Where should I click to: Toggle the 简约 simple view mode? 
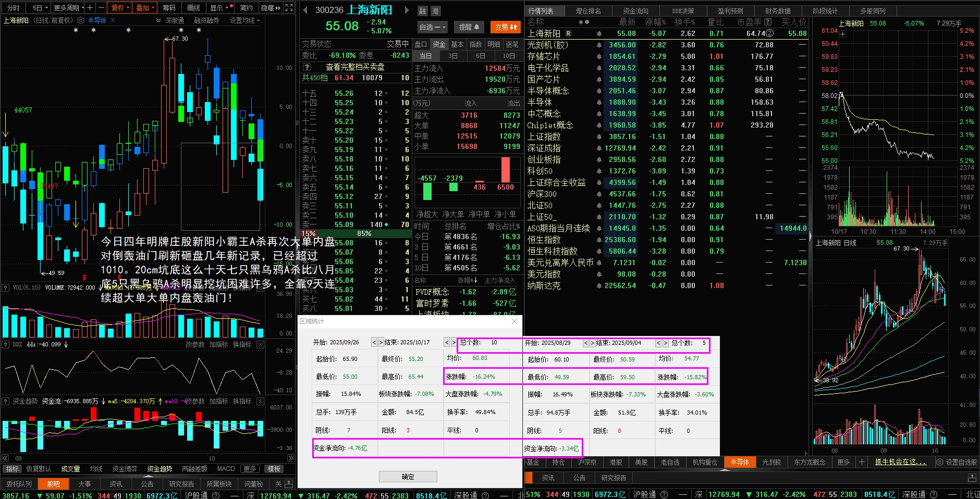coord(246,8)
